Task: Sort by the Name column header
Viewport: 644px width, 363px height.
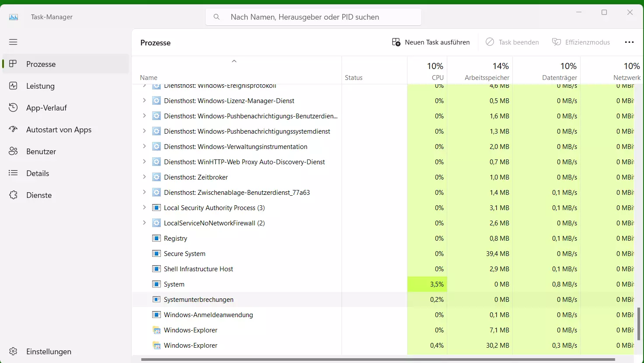Action: [x=237, y=70]
